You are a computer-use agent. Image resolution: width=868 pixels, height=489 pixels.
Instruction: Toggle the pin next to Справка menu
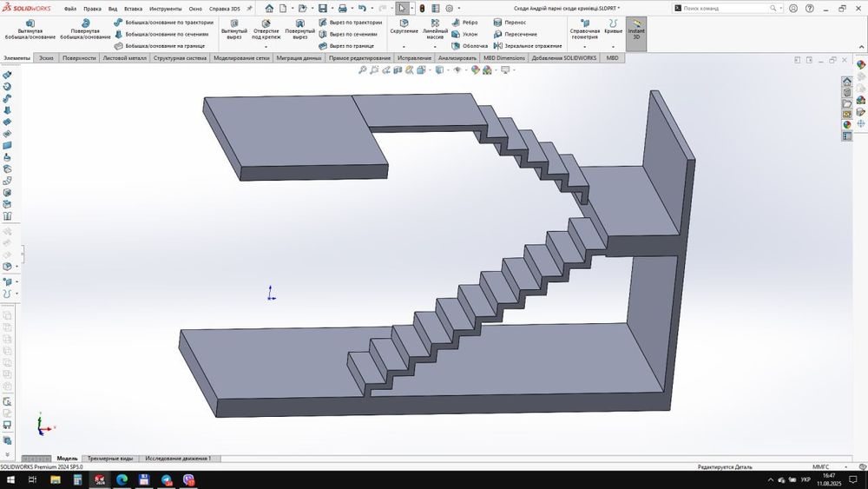[250, 8]
